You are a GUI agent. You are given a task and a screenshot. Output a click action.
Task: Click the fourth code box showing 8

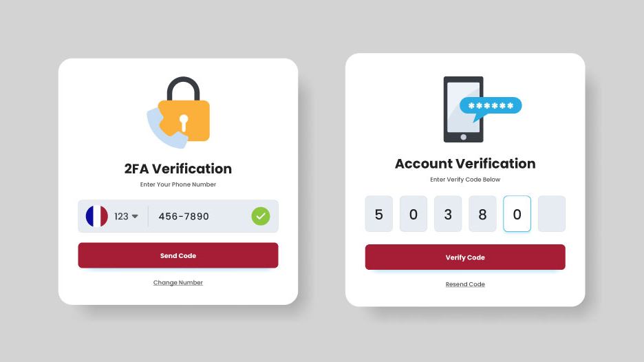tap(482, 213)
